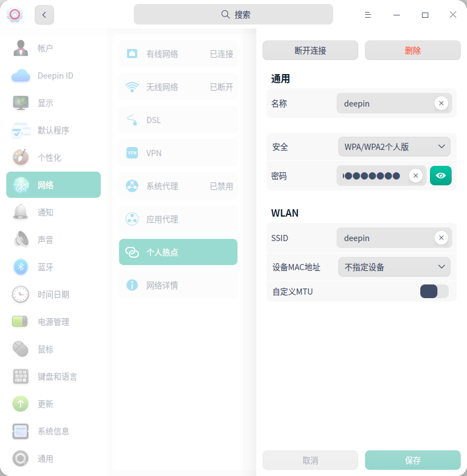Open 应用代理 menu entry
Viewport: 467px width, 476px height.
pyautogui.click(x=178, y=219)
